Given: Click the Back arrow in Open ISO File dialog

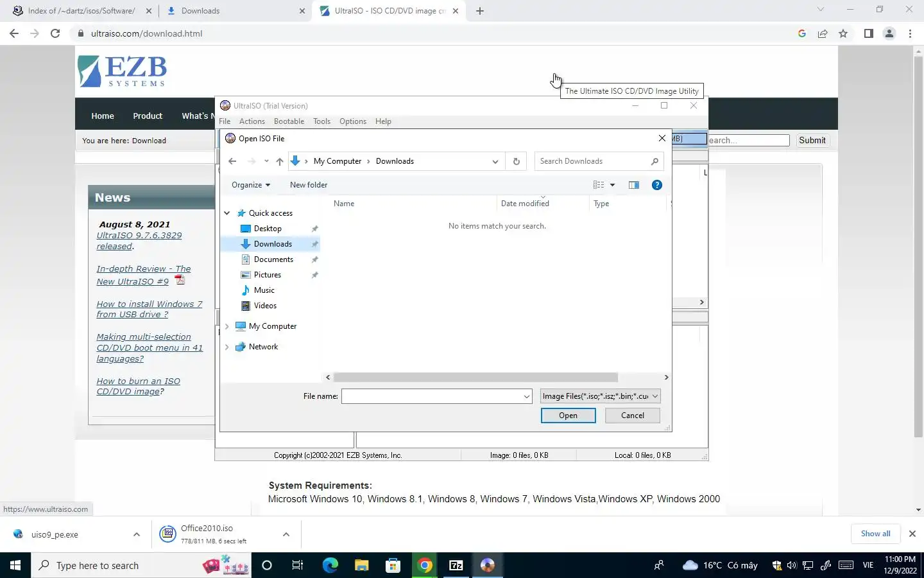Looking at the screenshot, I should click(x=232, y=161).
